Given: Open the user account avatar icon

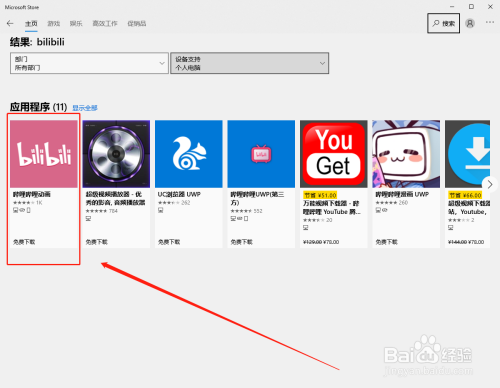Looking at the screenshot, I should pyautogui.click(x=470, y=23).
